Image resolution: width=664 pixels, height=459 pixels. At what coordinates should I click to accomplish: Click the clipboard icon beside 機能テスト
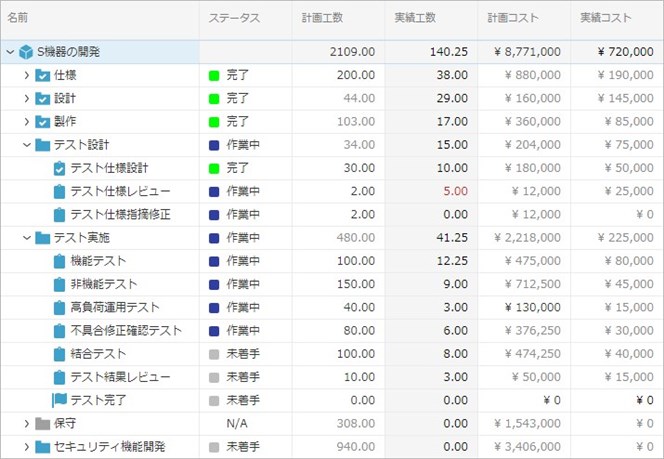[x=59, y=261]
